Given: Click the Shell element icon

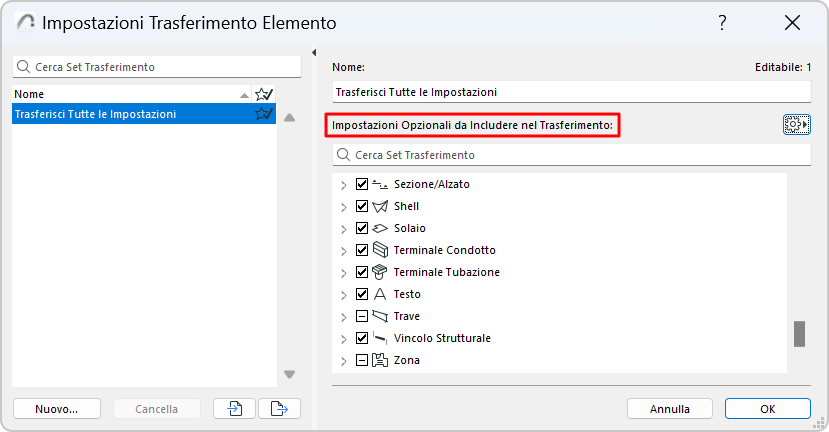Looking at the screenshot, I should click(380, 206).
